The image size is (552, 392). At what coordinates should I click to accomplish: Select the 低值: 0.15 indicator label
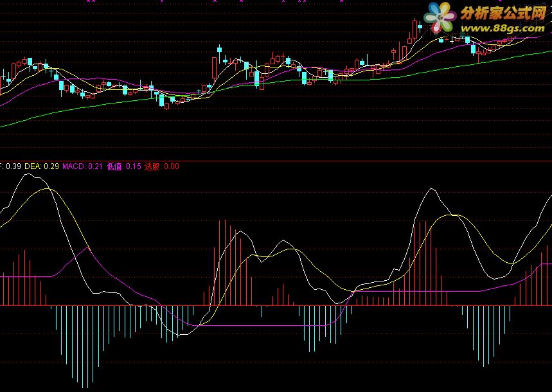tap(123, 166)
